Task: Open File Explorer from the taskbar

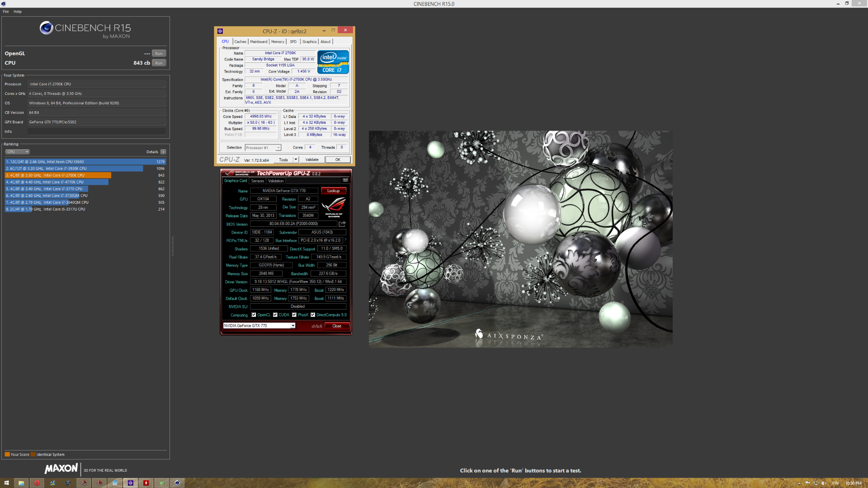Action: click(x=21, y=483)
